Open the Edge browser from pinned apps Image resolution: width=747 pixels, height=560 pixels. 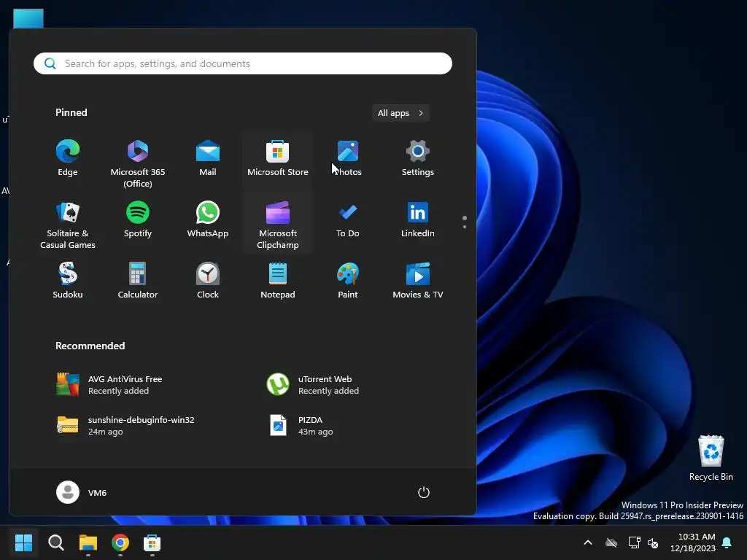[x=68, y=159]
